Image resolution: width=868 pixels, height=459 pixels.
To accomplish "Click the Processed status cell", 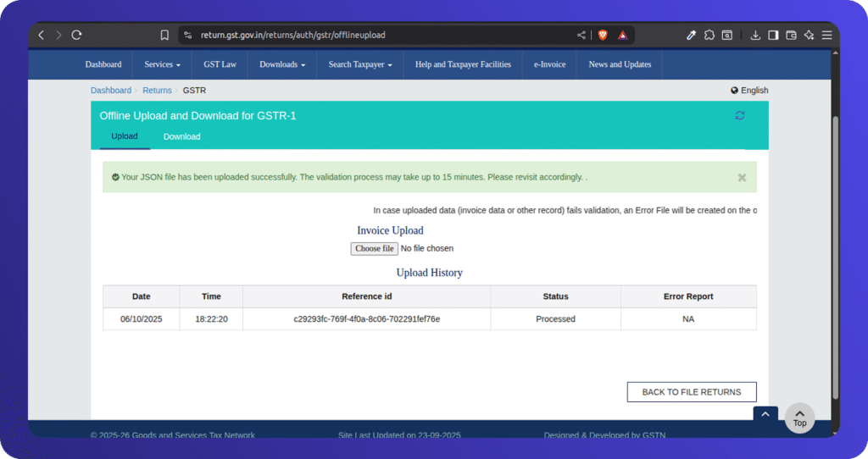I will [555, 319].
